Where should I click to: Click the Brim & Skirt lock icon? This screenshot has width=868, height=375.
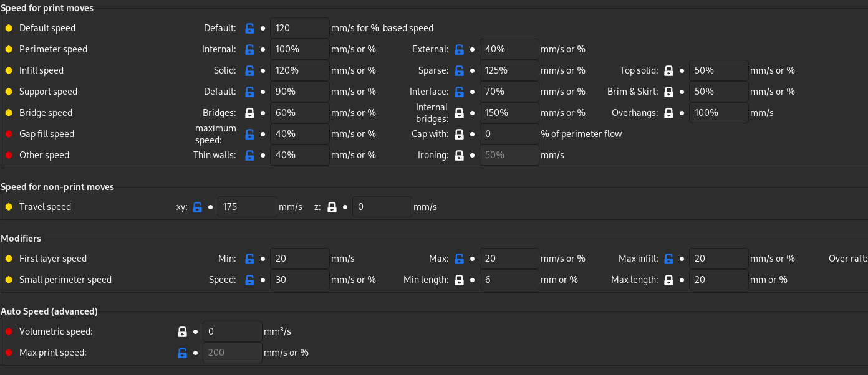pyautogui.click(x=668, y=92)
